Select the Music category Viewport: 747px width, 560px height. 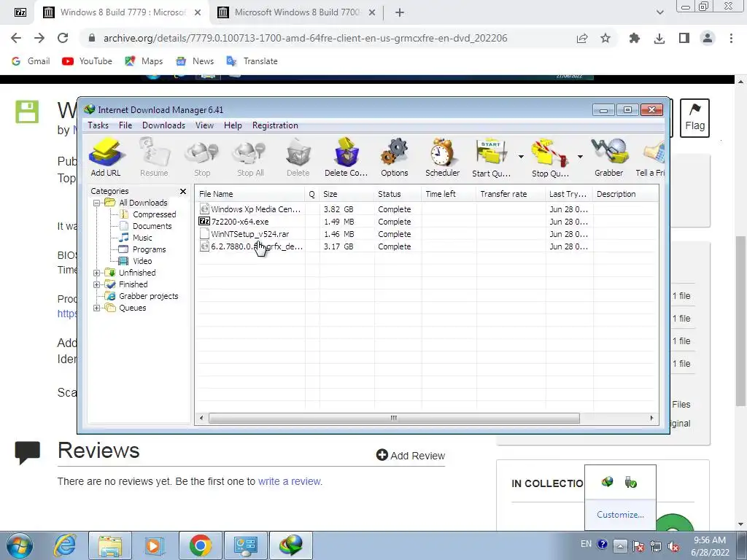point(142,238)
